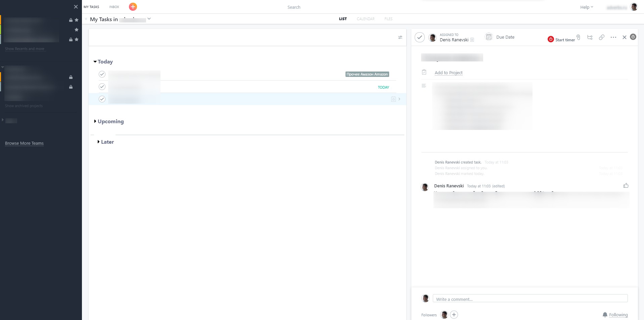This screenshot has width=644, height=320.
Task: Click the follower avatar beside Followers
Action: (x=444, y=315)
